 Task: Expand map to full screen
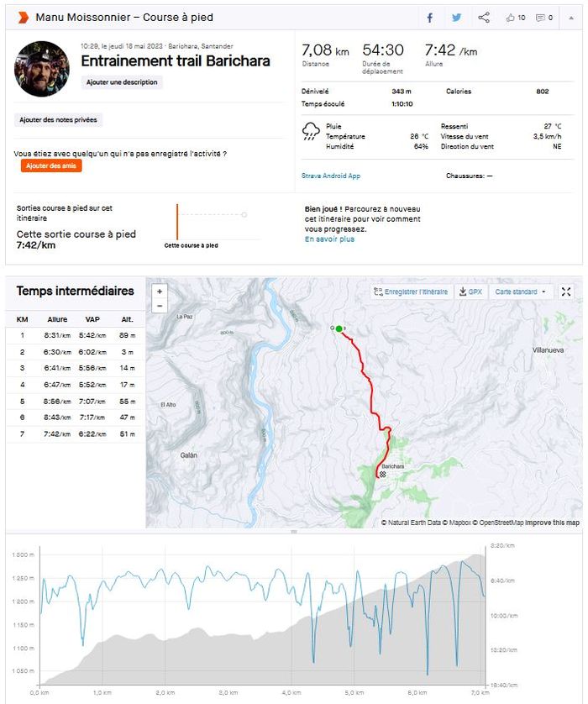click(566, 292)
